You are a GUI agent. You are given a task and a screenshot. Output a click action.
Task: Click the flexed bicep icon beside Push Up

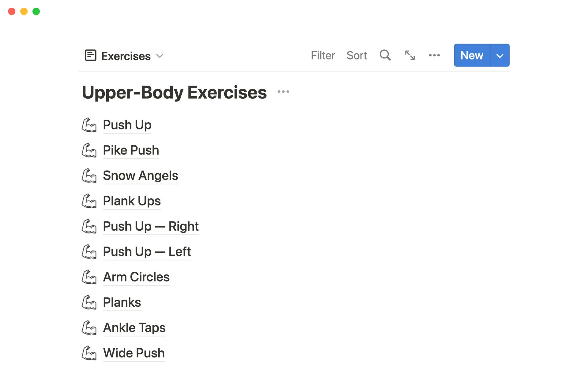coord(89,125)
